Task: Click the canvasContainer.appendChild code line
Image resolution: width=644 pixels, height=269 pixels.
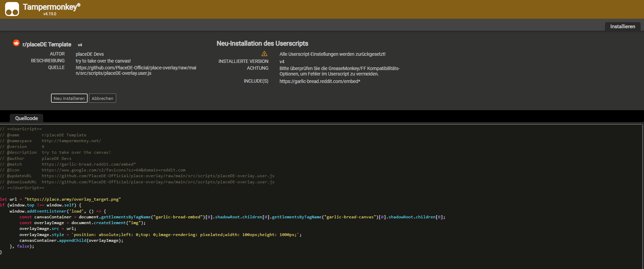Action: (71, 240)
